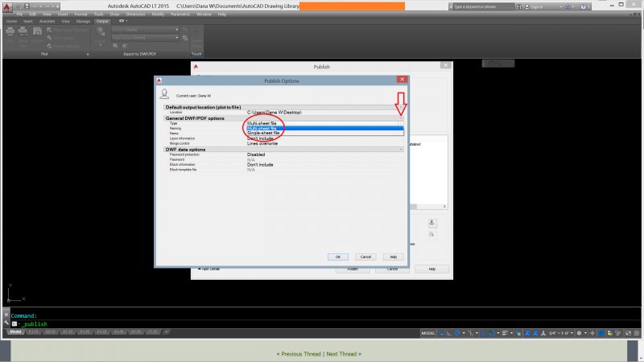Screen dimensions: 644x362
Task: Open the File menu
Action: click(19, 14)
